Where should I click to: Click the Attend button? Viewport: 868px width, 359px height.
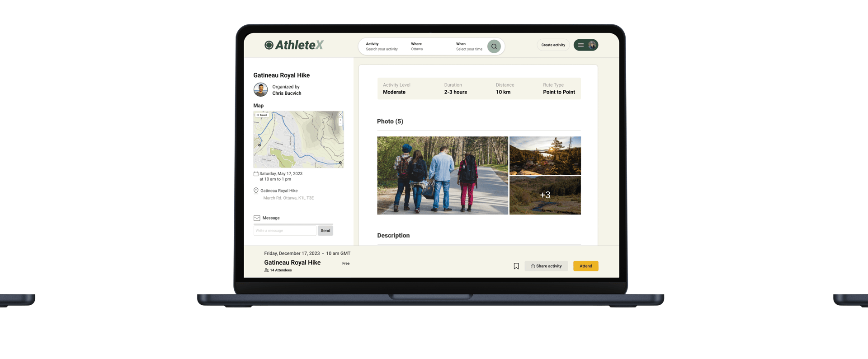click(x=586, y=266)
